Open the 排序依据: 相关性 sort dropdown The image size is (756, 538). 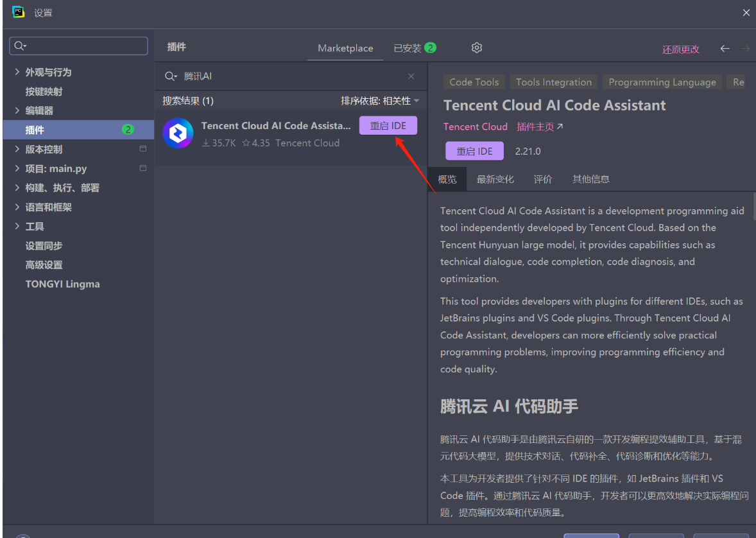(x=380, y=101)
